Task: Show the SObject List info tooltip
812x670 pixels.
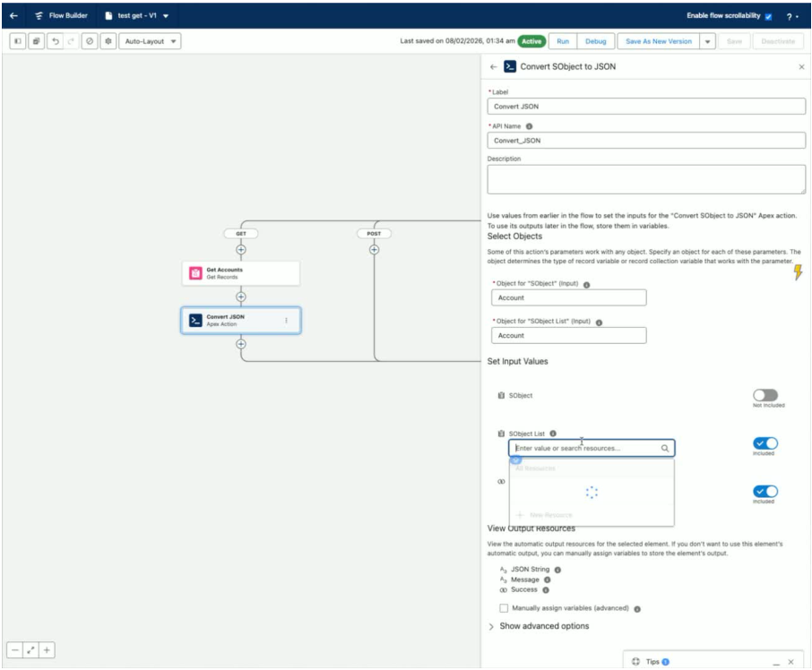Action: click(x=553, y=434)
